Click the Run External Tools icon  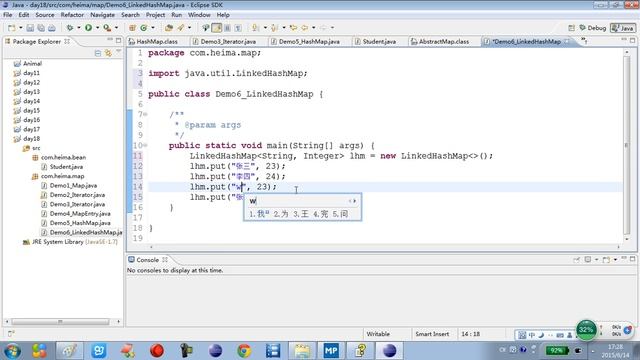(x=107, y=28)
